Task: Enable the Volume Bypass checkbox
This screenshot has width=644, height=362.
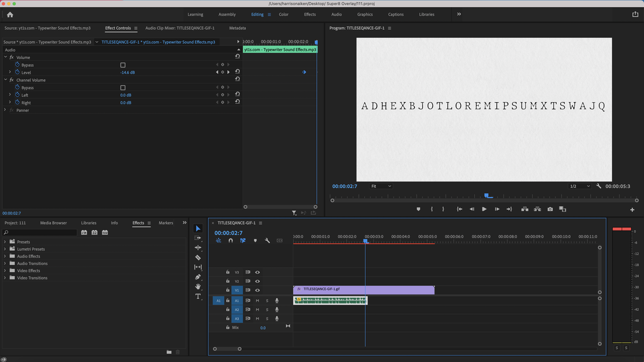Action: click(x=123, y=65)
